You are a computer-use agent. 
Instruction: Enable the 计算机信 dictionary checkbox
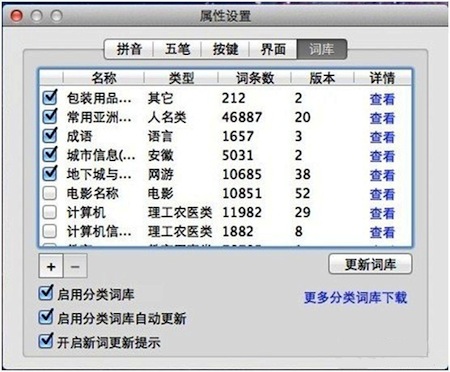[x=50, y=231]
